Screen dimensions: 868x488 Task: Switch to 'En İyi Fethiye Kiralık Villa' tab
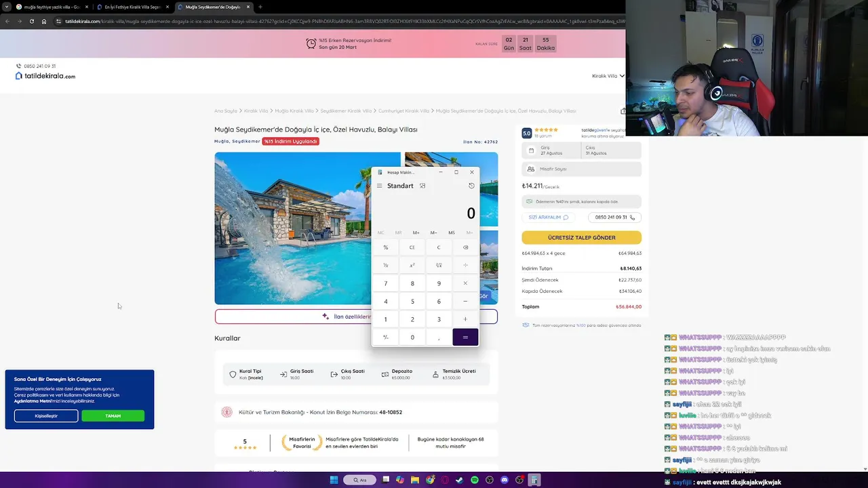pos(132,7)
